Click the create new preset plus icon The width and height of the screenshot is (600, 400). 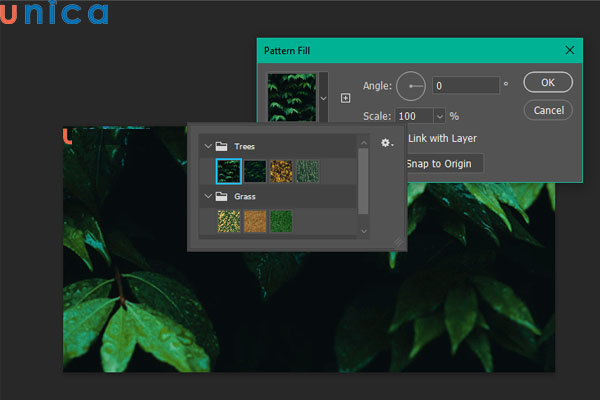[346, 98]
